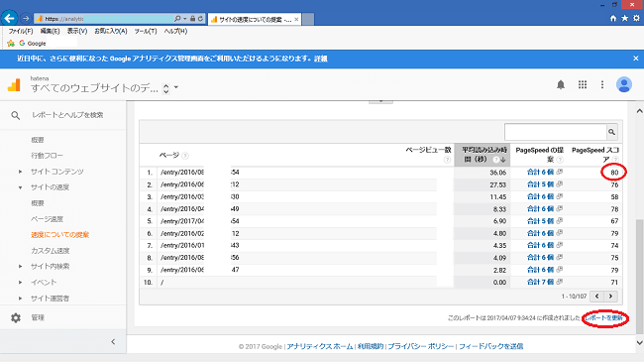Viewport: 644px width, 362px height.
Task: Click the レポートとヘルプを検索 search field
Action: click(x=67, y=115)
